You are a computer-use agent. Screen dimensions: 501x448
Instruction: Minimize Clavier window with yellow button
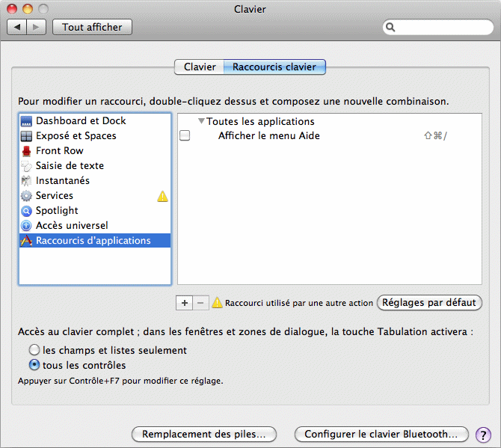point(28,9)
